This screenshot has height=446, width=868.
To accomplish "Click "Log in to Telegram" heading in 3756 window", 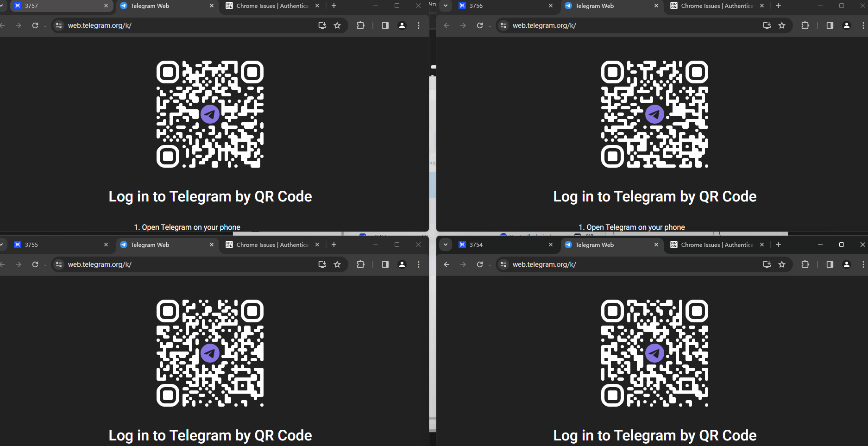I will point(655,197).
